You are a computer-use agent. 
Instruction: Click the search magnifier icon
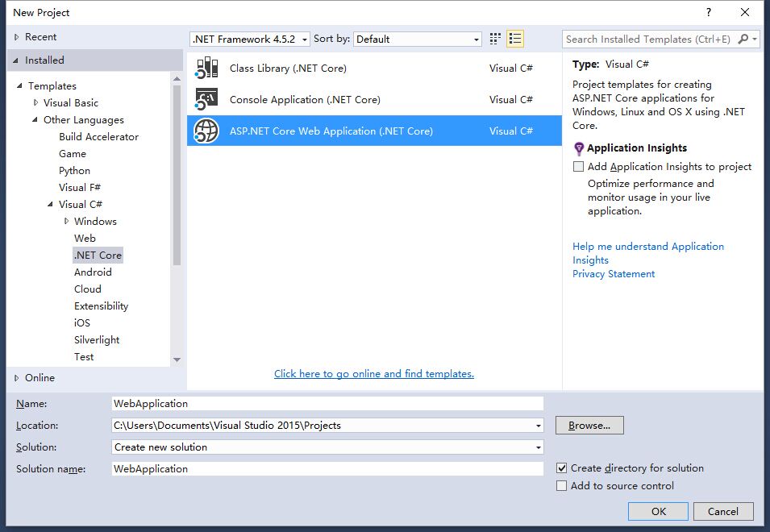pyautogui.click(x=743, y=39)
